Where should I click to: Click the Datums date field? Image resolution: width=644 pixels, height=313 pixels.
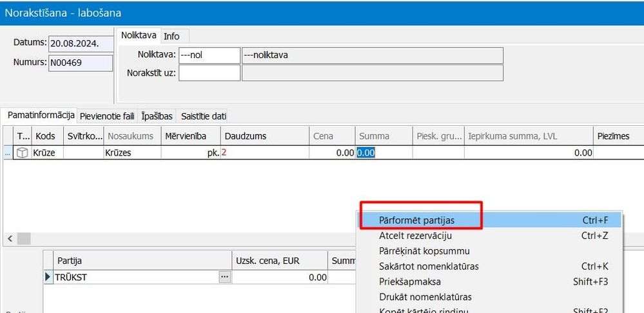click(x=81, y=44)
